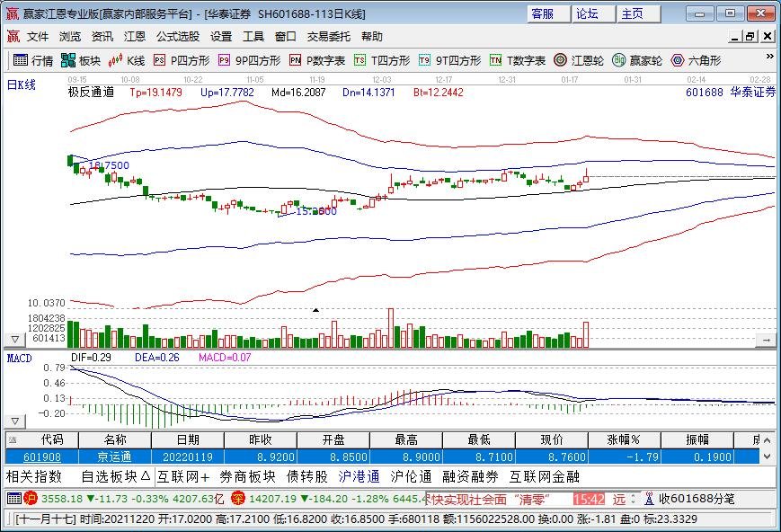Open the 板块 sector view
This screenshot has width=781, height=532.
click(81, 61)
